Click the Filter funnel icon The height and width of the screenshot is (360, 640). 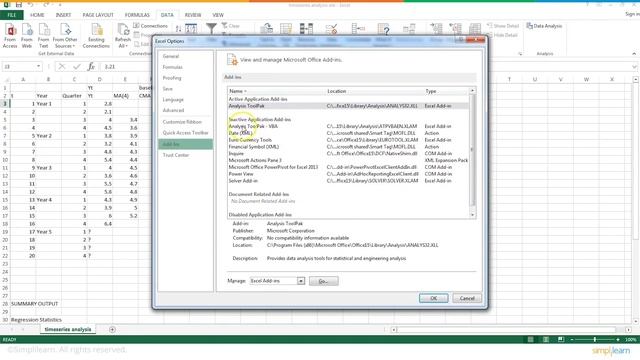[211, 28]
